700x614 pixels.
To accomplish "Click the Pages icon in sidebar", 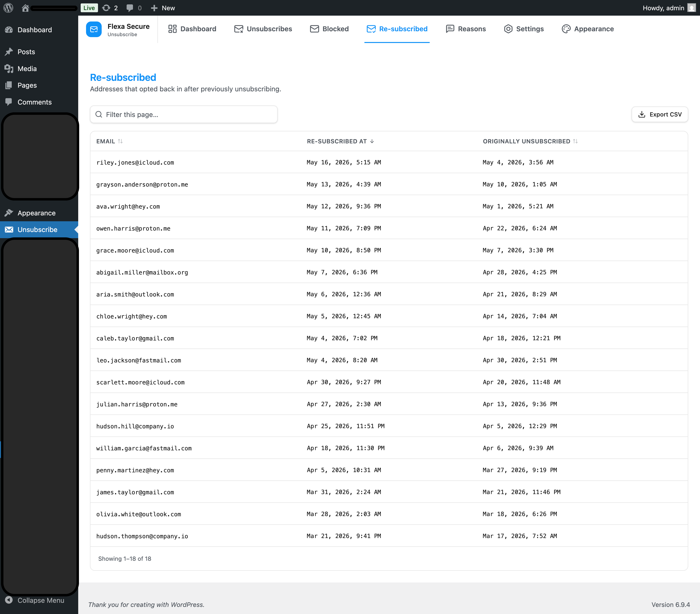I will click(9, 85).
